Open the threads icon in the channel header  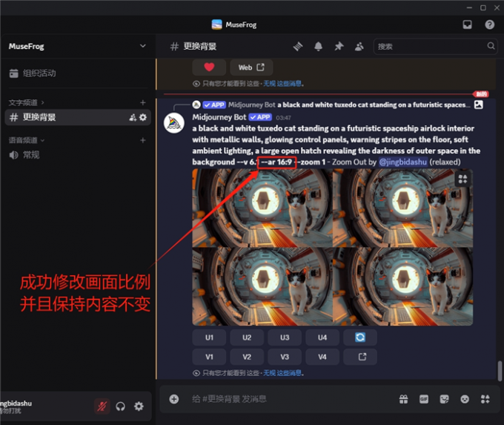[x=298, y=46]
